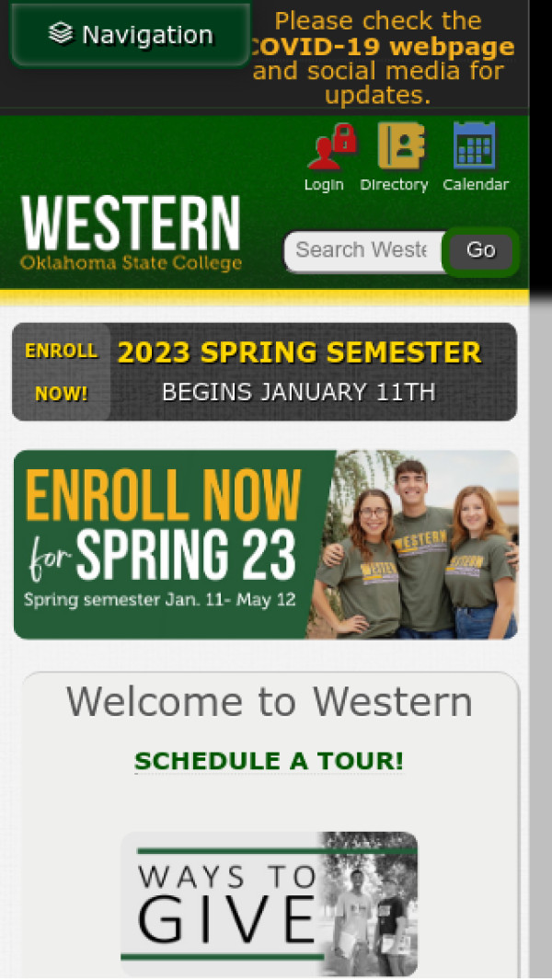Viewport: 552px width, 980px height.
Task: Click the Calendar label under the icon
Action: pos(476,185)
